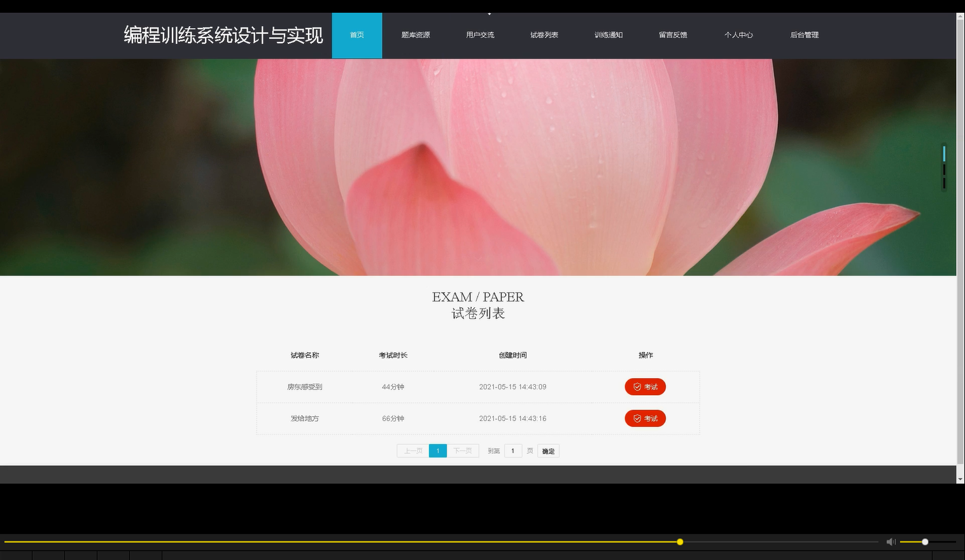Click the 房东感受到 paper name
This screenshot has height=560, width=965.
305,387
